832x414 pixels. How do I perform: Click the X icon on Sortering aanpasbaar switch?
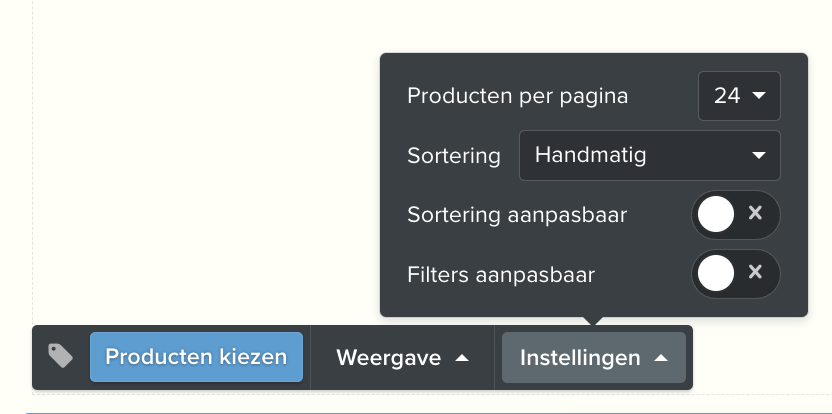click(x=755, y=213)
